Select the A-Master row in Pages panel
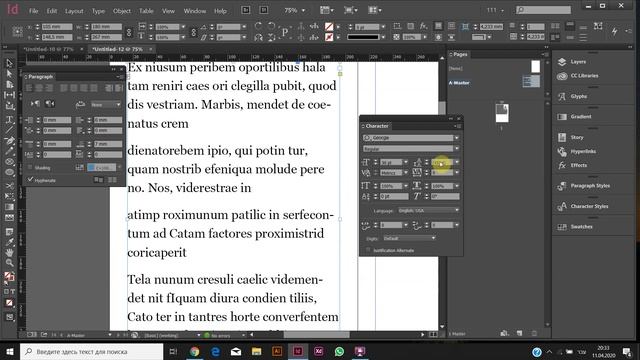 495,82
